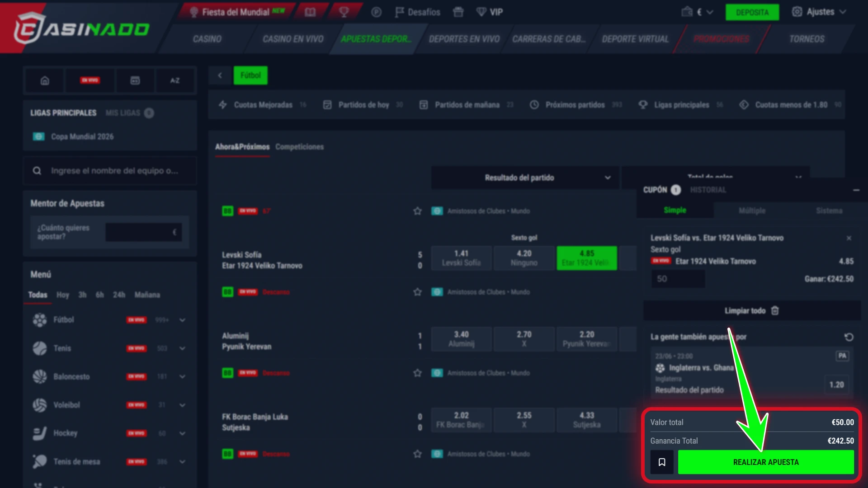Image resolution: width=868 pixels, height=488 pixels.
Task: Open BB bet builder for Aluminij match
Action: (x=227, y=292)
